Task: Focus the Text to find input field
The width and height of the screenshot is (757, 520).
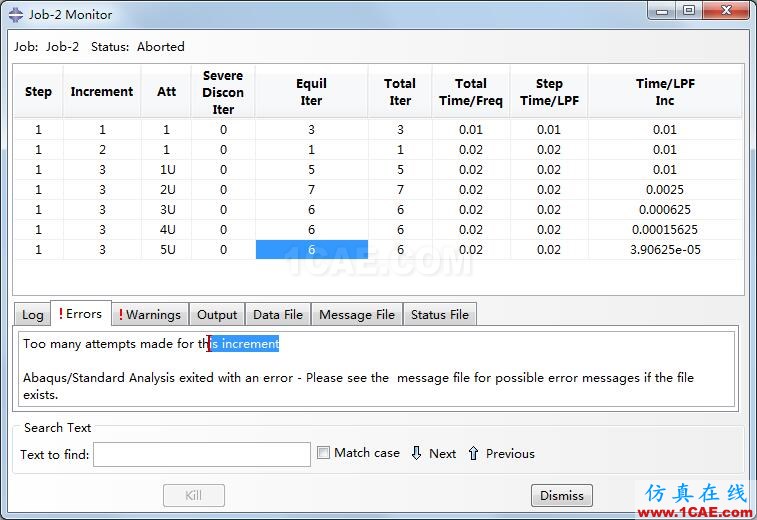Action: click(202, 454)
